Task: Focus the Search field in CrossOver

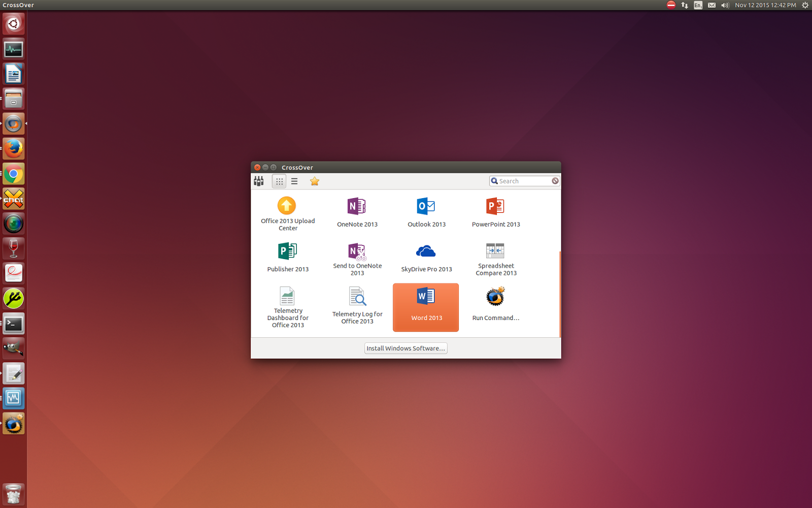Action: (524, 181)
